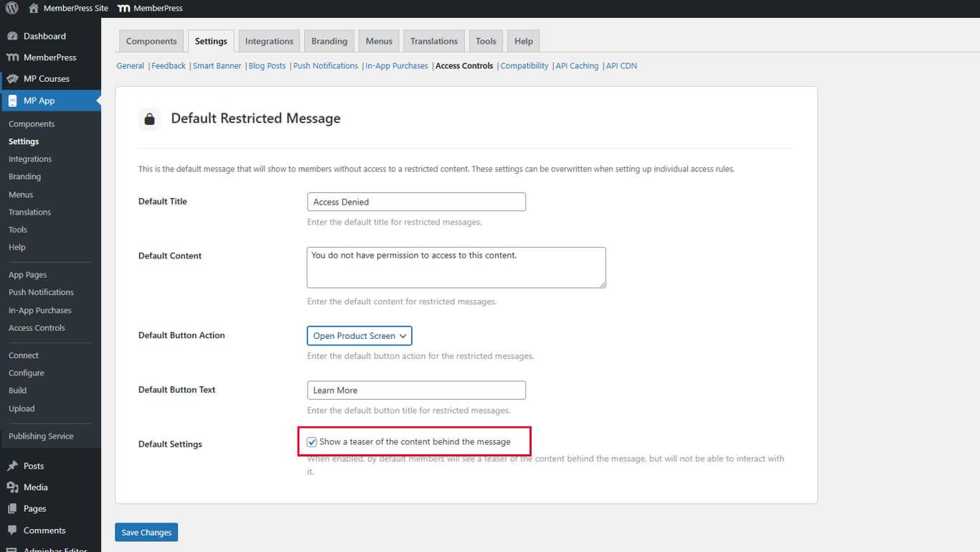Click the MemberPress Site home icon
This screenshot has width=980, height=552.
pyautogui.click(x=34, y=8)
